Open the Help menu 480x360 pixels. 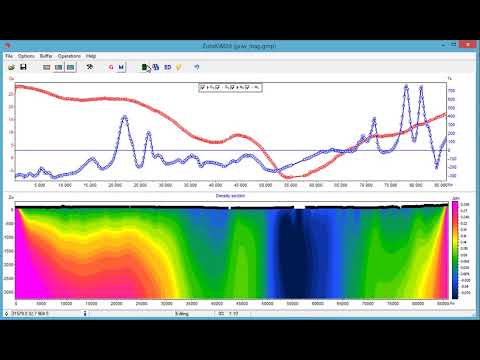91,56
